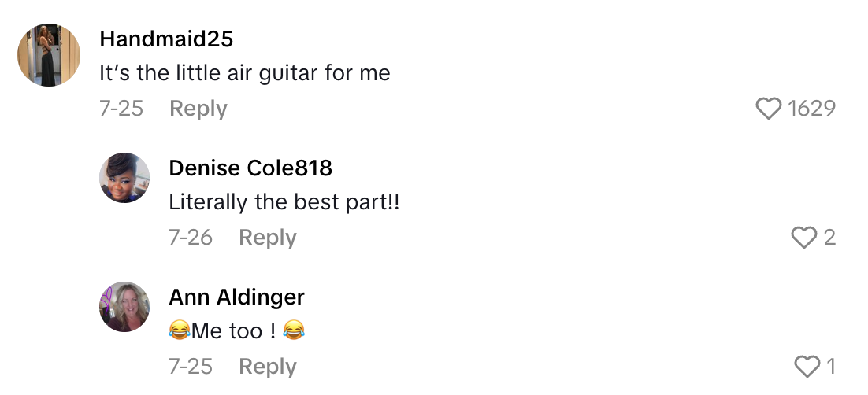The width and height of the screenshot is (868, 395).
Task: Click the "Me too !" comment text
Action: 236,331
